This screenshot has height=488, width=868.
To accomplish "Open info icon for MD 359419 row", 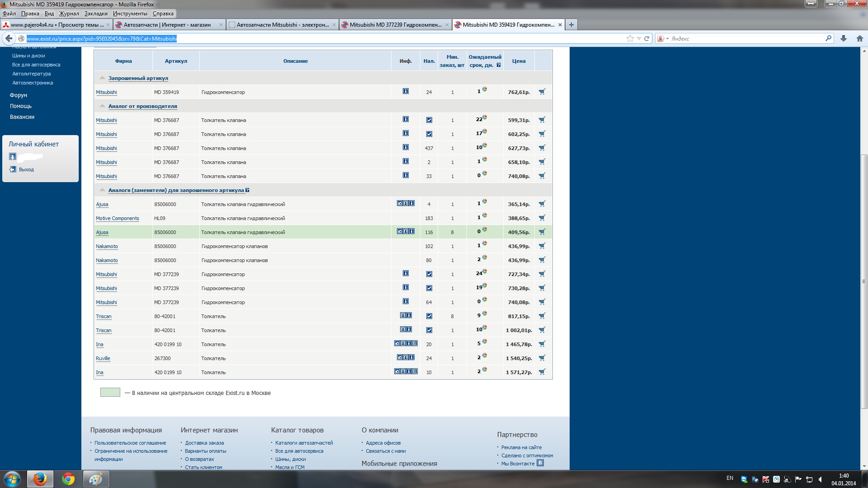I will coord(406,91).
